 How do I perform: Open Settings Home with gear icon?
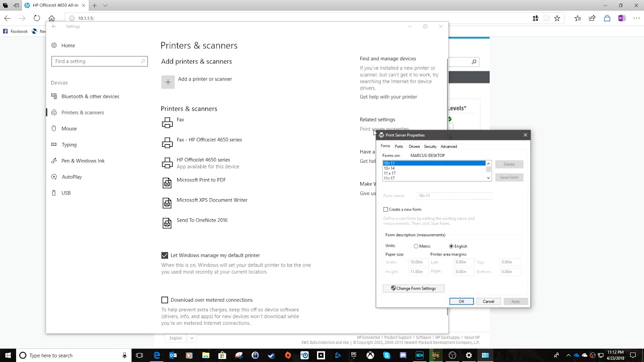coord(54,45)
